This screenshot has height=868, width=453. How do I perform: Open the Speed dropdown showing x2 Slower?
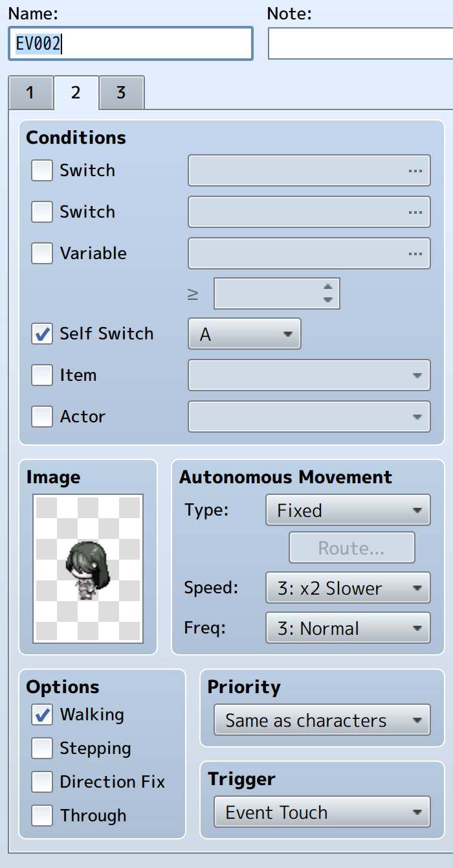point(348,588)
